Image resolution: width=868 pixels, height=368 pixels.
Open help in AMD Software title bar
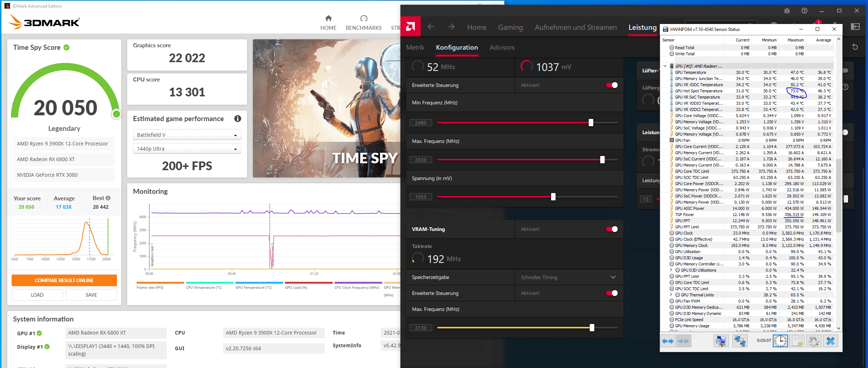tap(804, 11)
